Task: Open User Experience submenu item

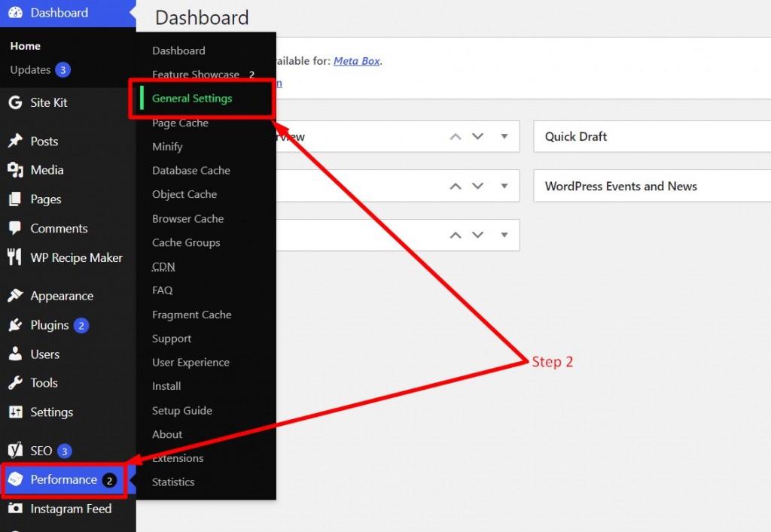Action: click(x=190, y=363)
